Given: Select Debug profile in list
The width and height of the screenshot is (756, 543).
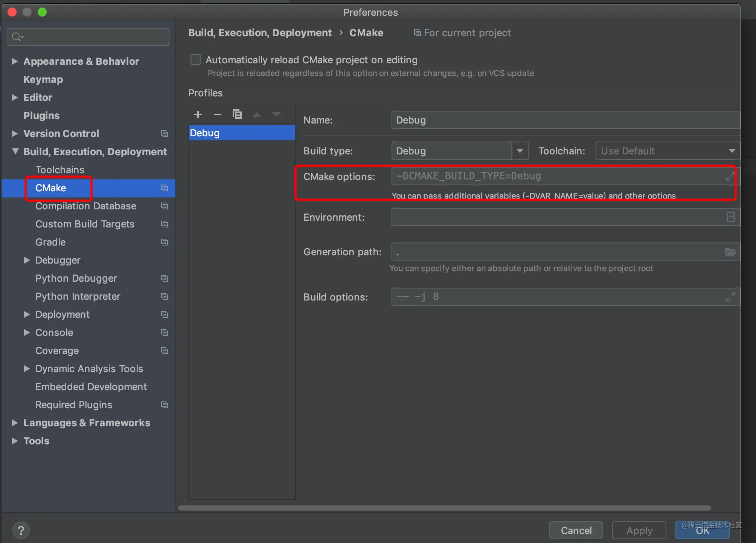Looking at the screenshot, I should point(242,133).
